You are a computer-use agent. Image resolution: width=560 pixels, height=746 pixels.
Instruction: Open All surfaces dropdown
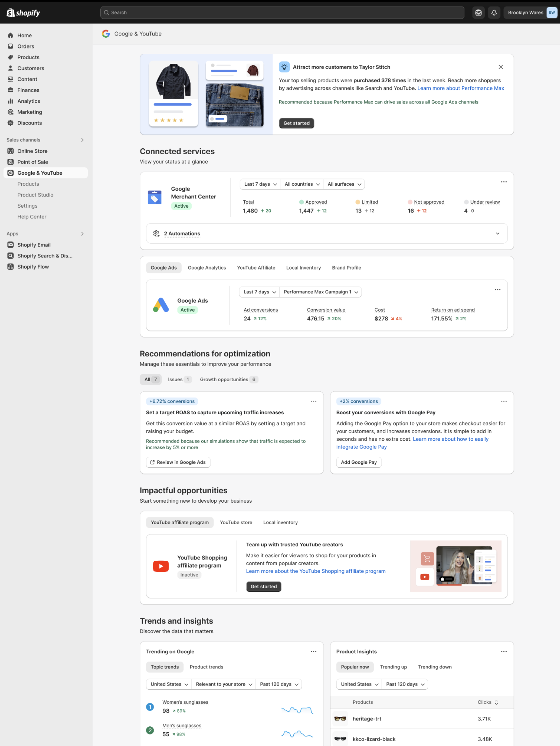pos(344,184)
